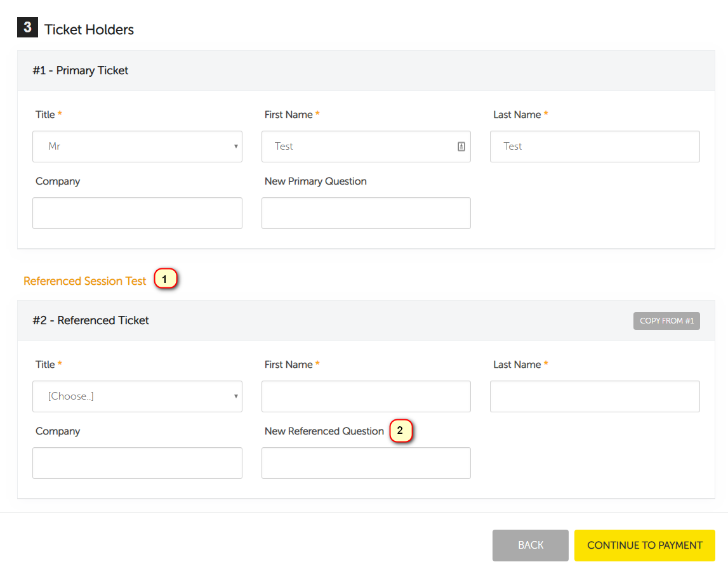The width and height of the screenshot is (728, 569).
Task: Click the Primary Ticket Last Name field
Action: (x=595, y=147)
